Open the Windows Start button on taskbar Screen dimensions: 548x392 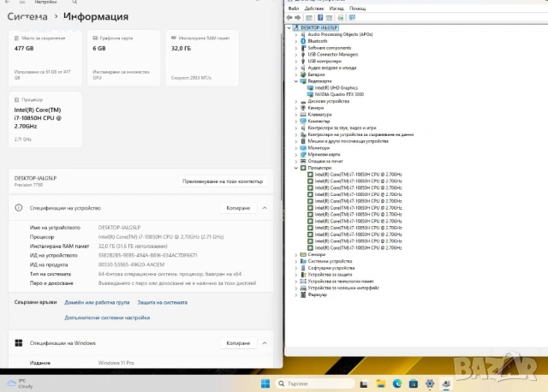(x=265, y=383)
